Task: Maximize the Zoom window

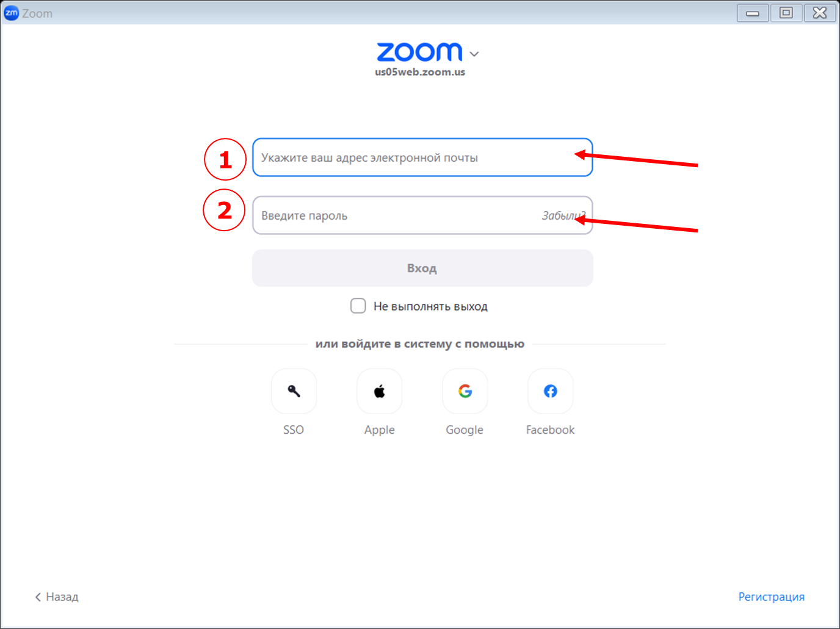Action: pyautogui.click(x=786, y=13)
